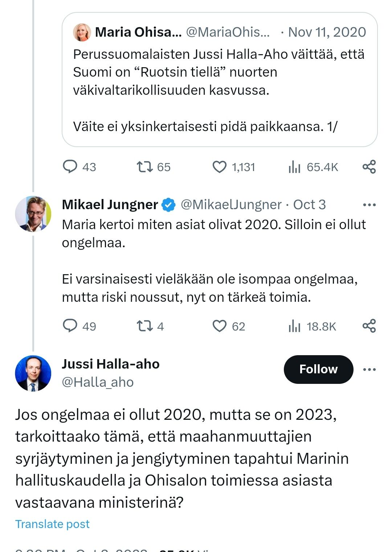392x552 pixels.
Task: View analytics showing 65.4K views
Action: tap(294, 167)
